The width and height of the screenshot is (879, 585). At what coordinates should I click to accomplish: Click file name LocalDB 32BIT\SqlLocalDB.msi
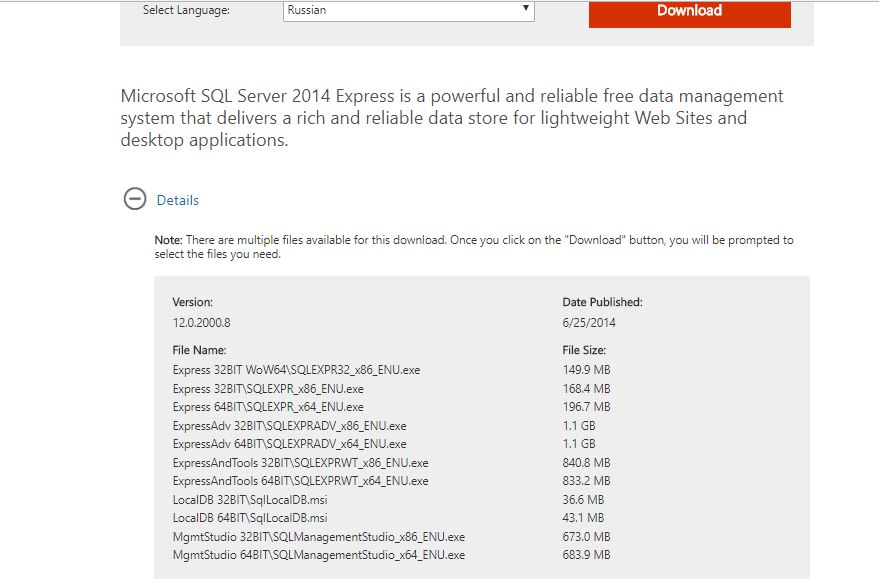coord(250,500)
